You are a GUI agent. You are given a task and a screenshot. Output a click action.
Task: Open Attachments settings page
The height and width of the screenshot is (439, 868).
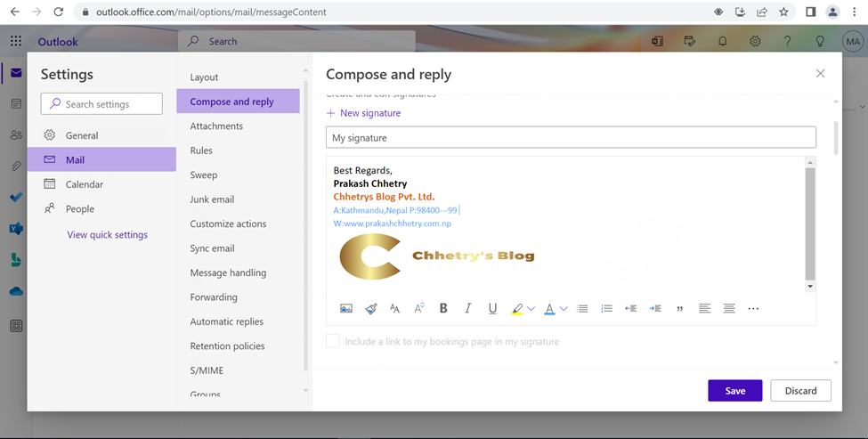238,126
